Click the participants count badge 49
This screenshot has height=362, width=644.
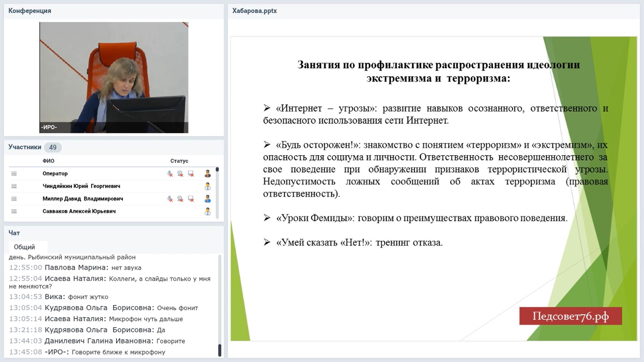point(53,147)
